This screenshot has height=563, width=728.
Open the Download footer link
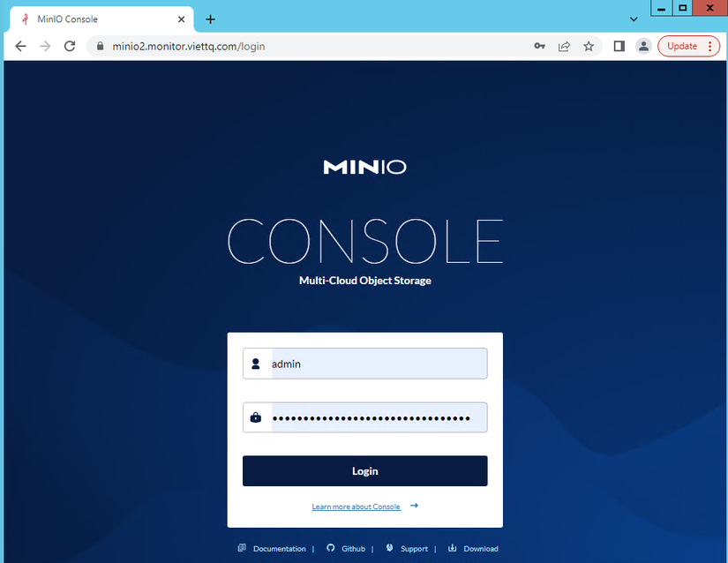coord(481,549)
